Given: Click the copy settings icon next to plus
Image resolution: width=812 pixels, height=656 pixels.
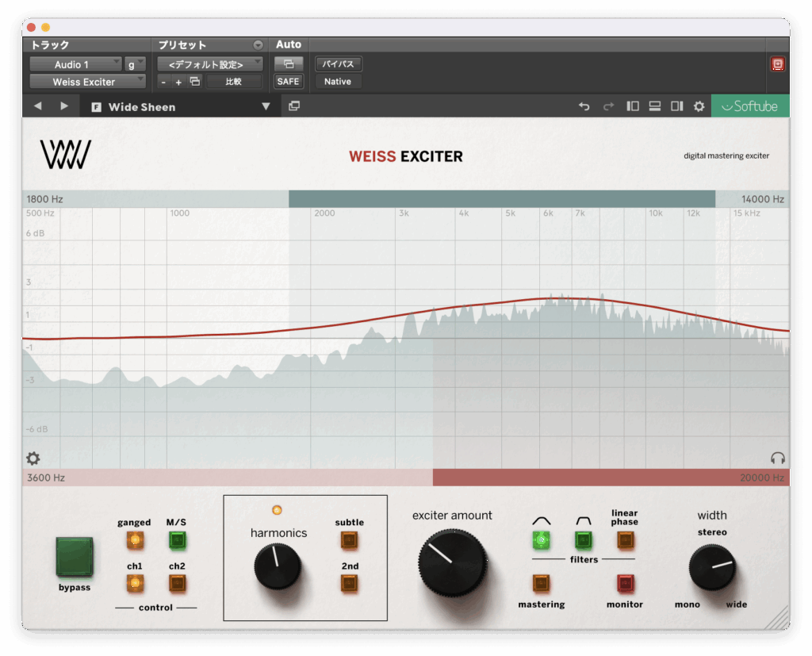Looking at the screenshot, I should tap(195, 82).
